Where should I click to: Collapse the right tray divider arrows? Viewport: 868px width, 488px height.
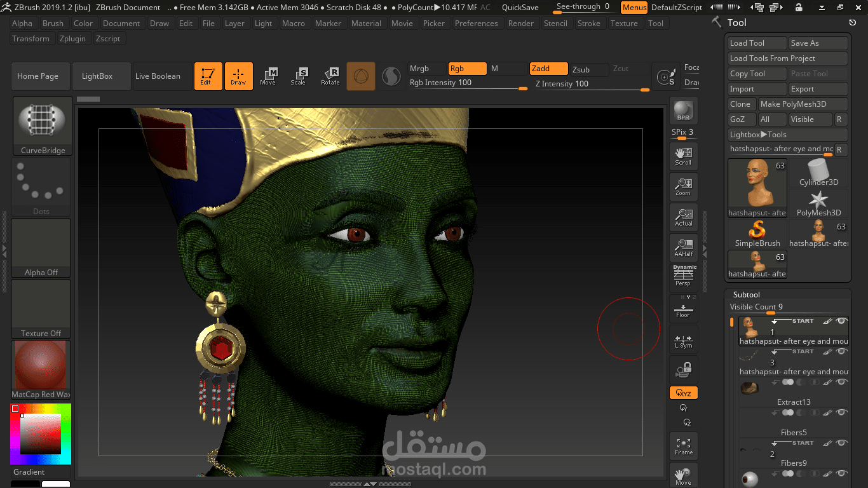click(703, 251)
